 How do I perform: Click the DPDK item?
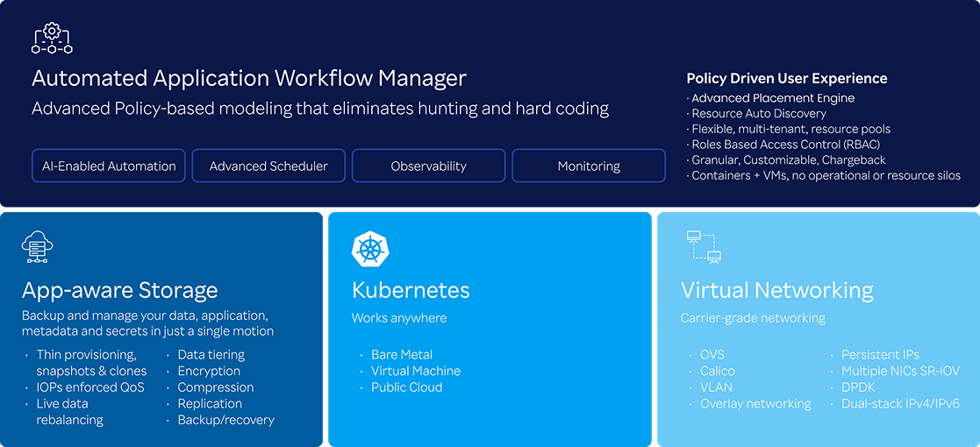(858, 387)
